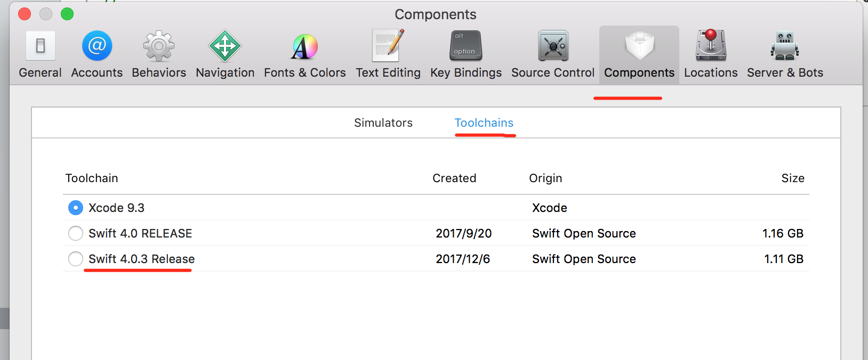
Task: Open the Navigation preferences pane
Action: (x=225, y=55)
